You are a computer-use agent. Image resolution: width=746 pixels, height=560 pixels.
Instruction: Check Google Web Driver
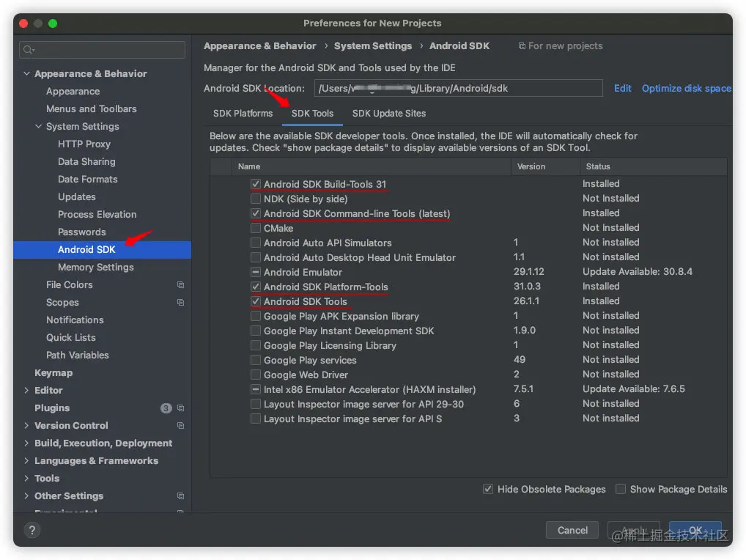[x=256, y=375]
